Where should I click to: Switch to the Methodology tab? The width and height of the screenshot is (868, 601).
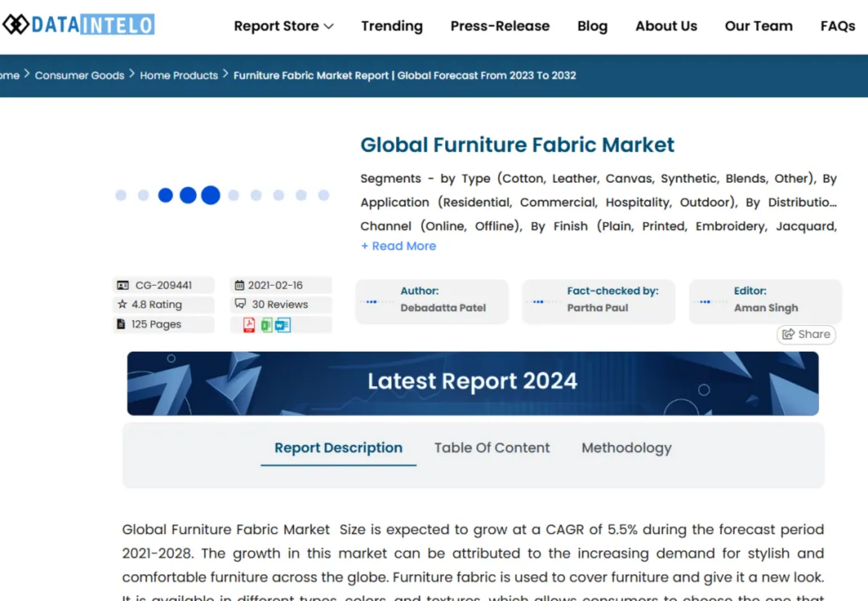tap(626, 448)
